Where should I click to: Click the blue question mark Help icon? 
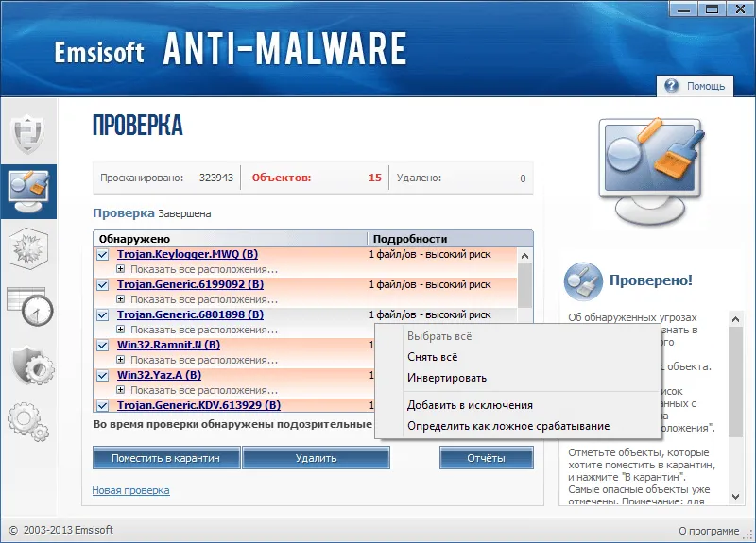click(x=671, y=86)
